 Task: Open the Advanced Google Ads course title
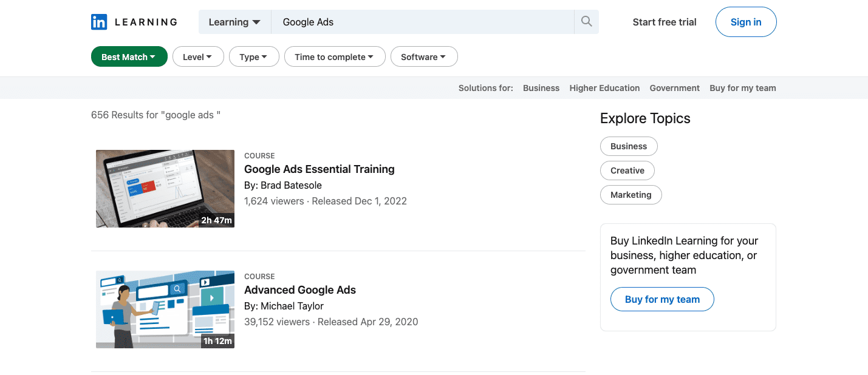300,290
